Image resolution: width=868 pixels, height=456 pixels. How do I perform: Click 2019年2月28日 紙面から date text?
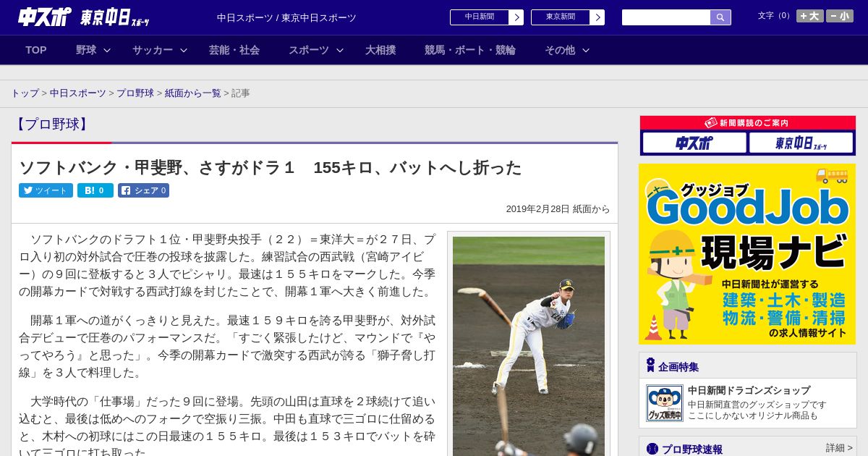558,209
